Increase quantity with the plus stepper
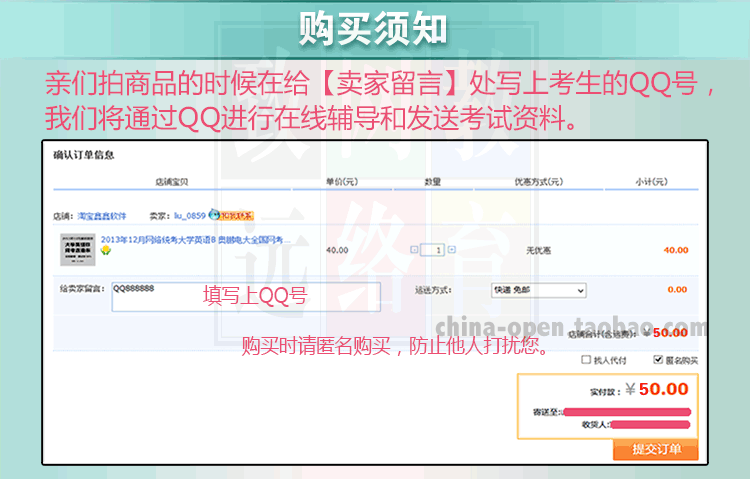The height and width of the screenshot is (479, 750). click(452, 249)
